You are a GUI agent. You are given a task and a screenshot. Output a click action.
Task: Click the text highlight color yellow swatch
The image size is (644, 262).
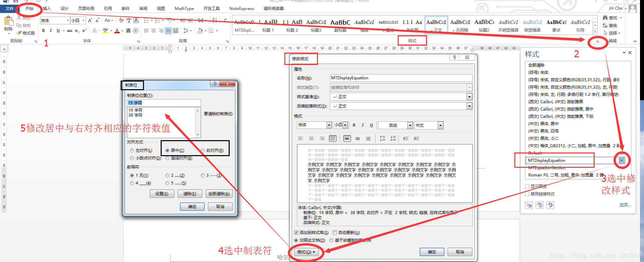point(105,31)
